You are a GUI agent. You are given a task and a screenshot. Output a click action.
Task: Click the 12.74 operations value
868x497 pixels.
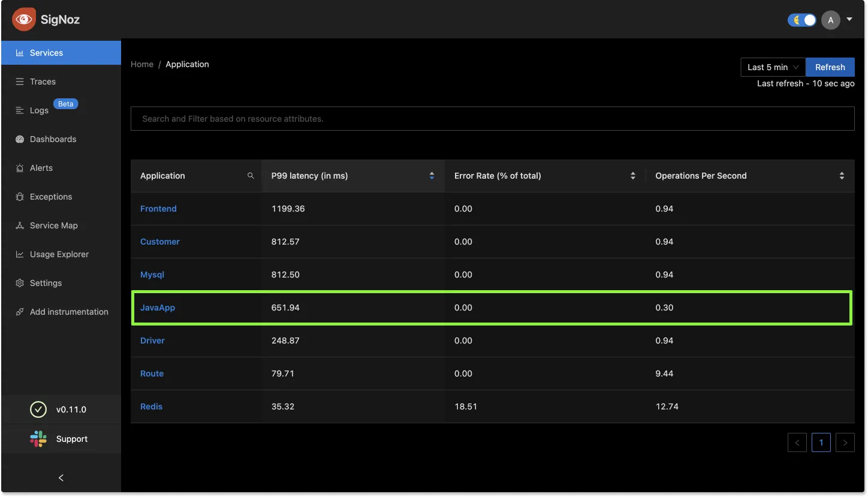(x=667, y=406)
